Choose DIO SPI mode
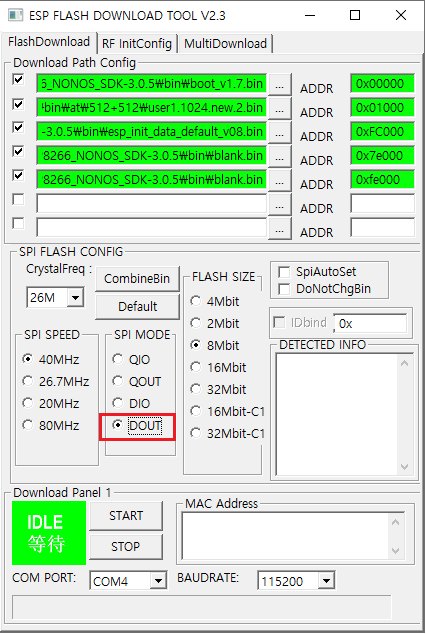 click(131, 403)
